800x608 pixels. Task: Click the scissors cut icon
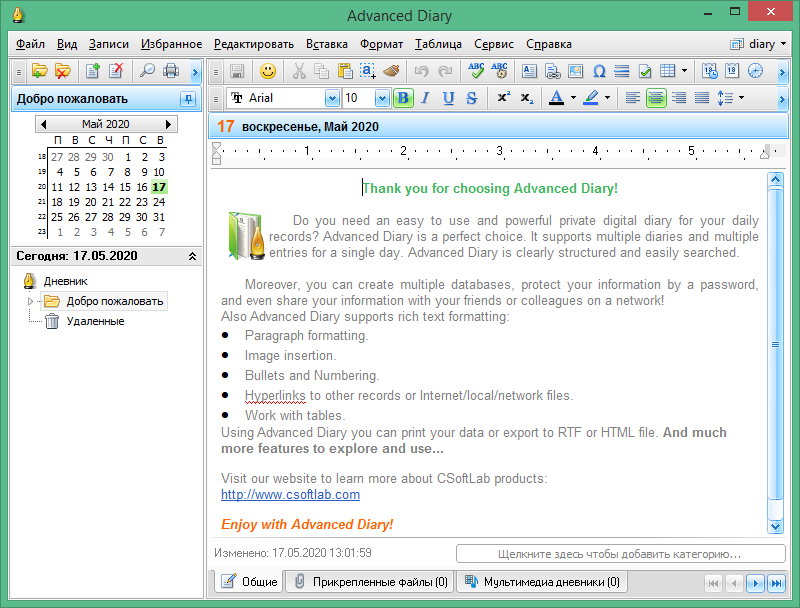pos(299,71)
